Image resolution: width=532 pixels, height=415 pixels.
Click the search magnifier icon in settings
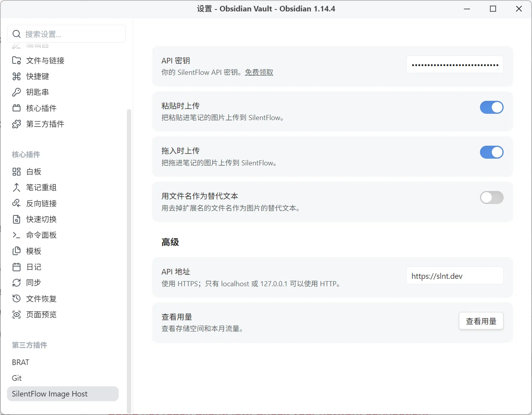click(x=17, y=34)
